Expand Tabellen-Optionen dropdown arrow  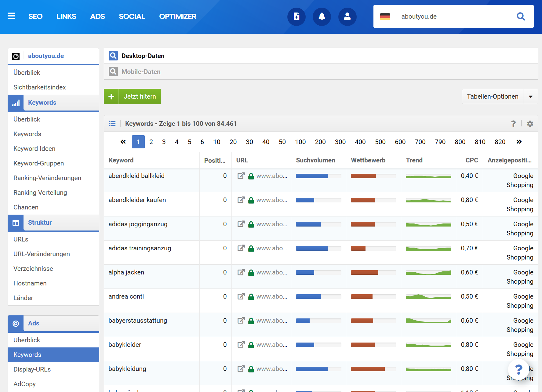pos(531,96)
